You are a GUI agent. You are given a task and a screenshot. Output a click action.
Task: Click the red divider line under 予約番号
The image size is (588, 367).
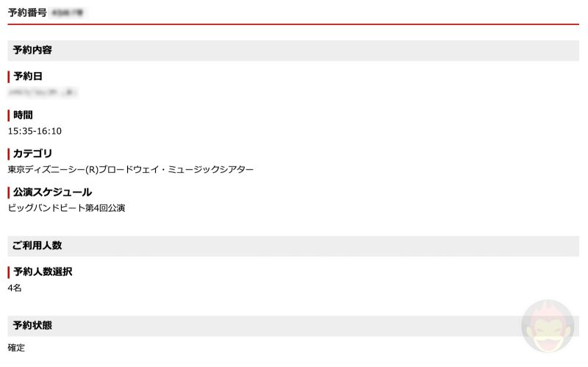click(x=293, y=24)
